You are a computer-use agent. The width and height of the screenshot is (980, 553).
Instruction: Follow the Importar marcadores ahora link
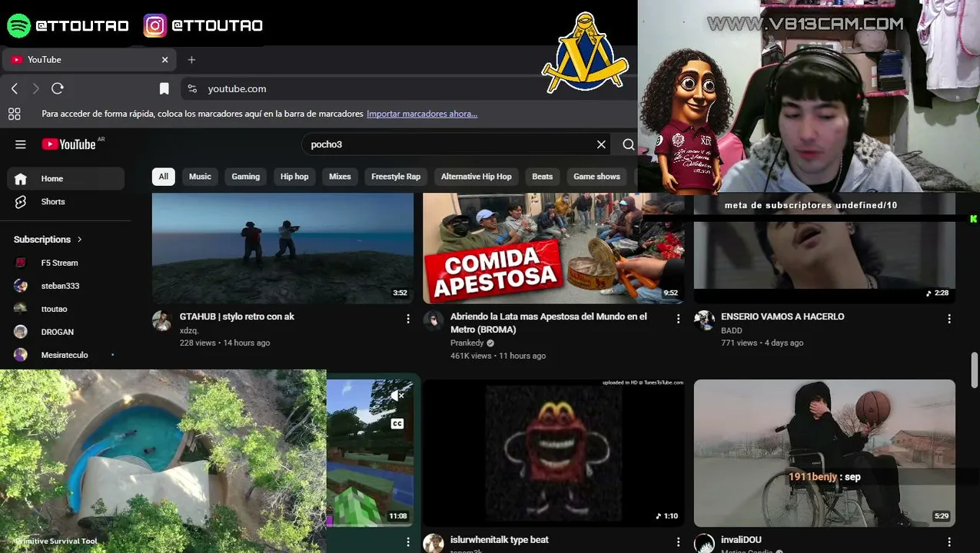[x=422, y=114]
